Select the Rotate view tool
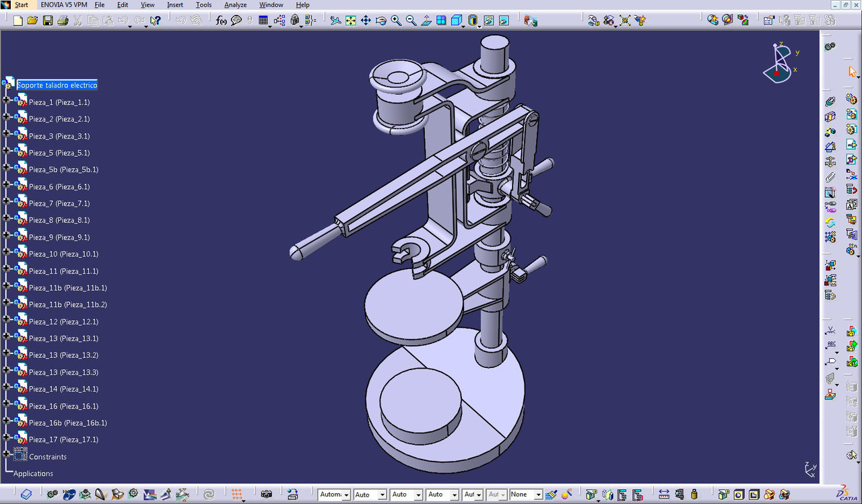The height and width of the screenshot is (504, 862). [x=380, y=21]
